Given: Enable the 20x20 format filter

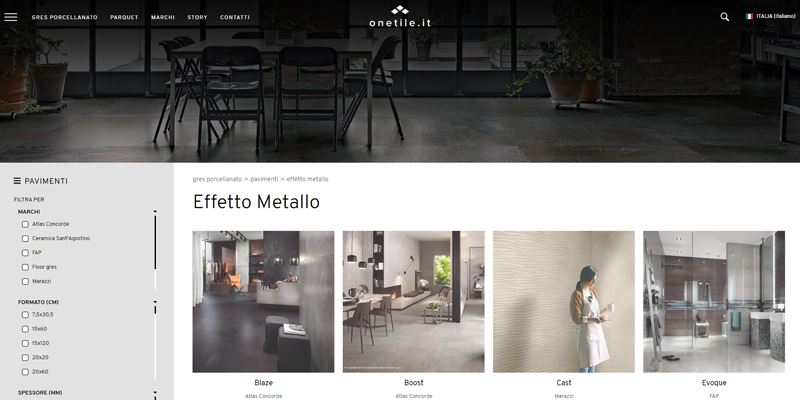Looking at the screenshot, I should [25, 357].
